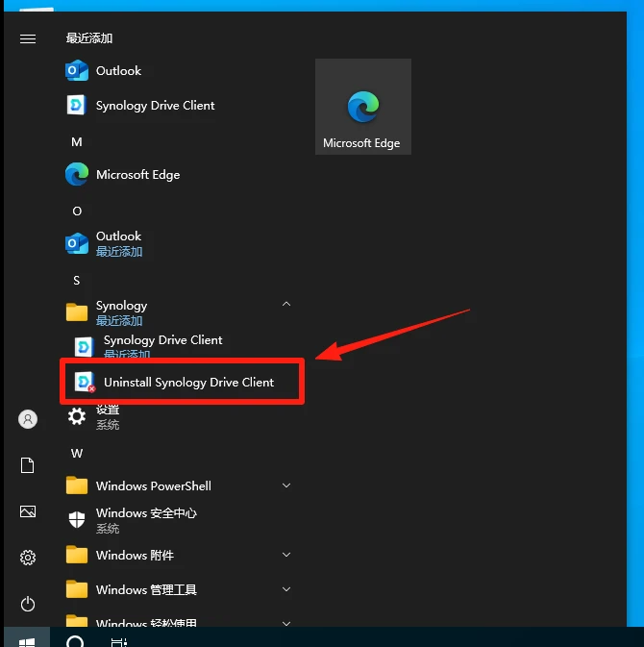644x647 pixels.
Task: Expand the Windows 管理工具 folder chevron
Action: tap(286, 589)
